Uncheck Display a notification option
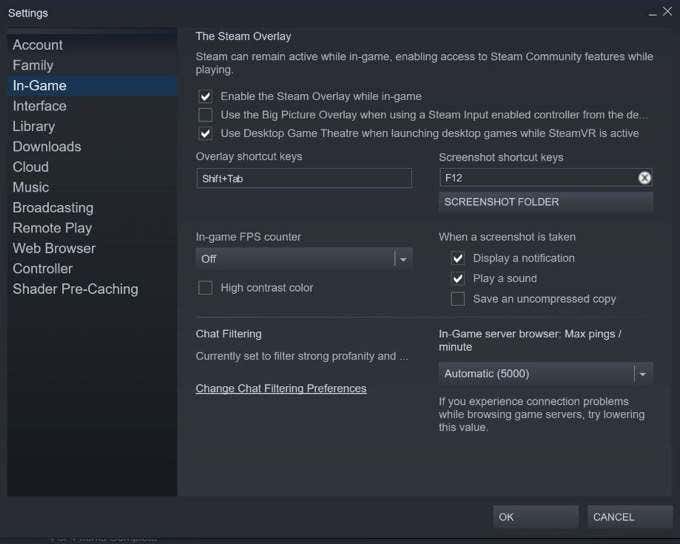 pos(458,258)
